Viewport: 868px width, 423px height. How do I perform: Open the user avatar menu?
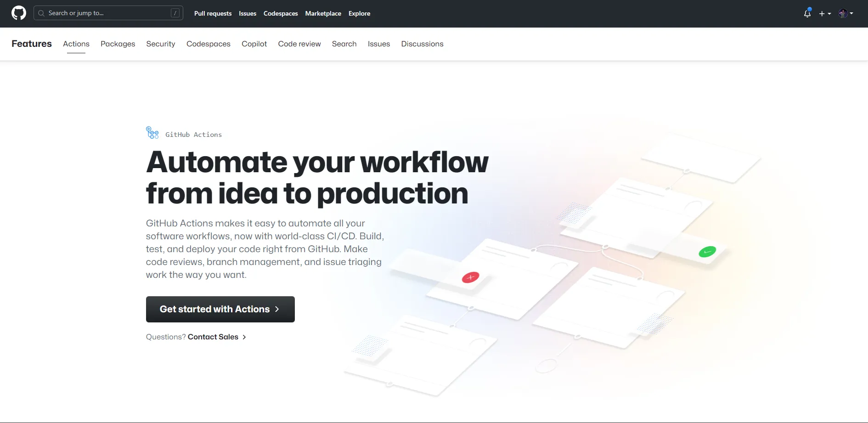(x=845, y=14)
